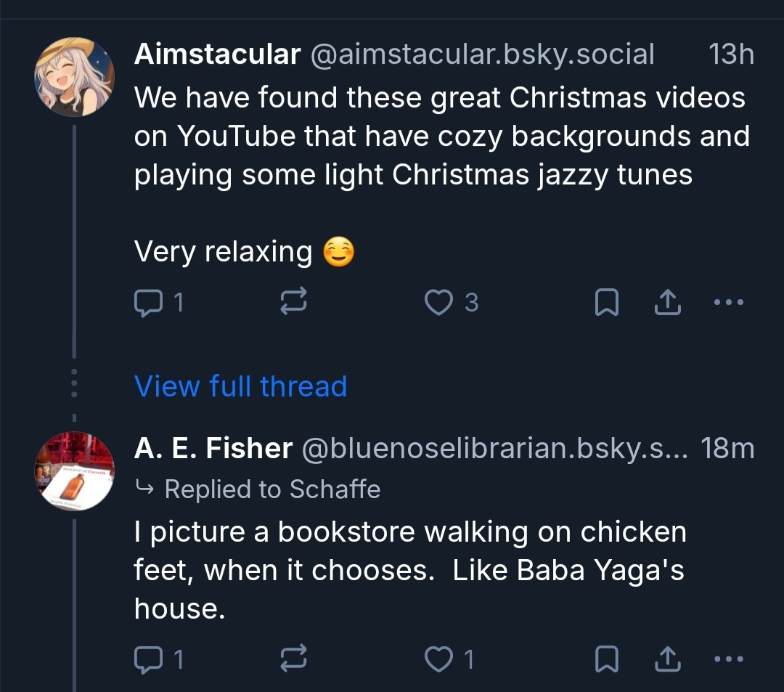Image resolution: width=784 pixels, height=692 pixels.
Task: Click the Aimstacular display name
Action: [x=216, y=54]
